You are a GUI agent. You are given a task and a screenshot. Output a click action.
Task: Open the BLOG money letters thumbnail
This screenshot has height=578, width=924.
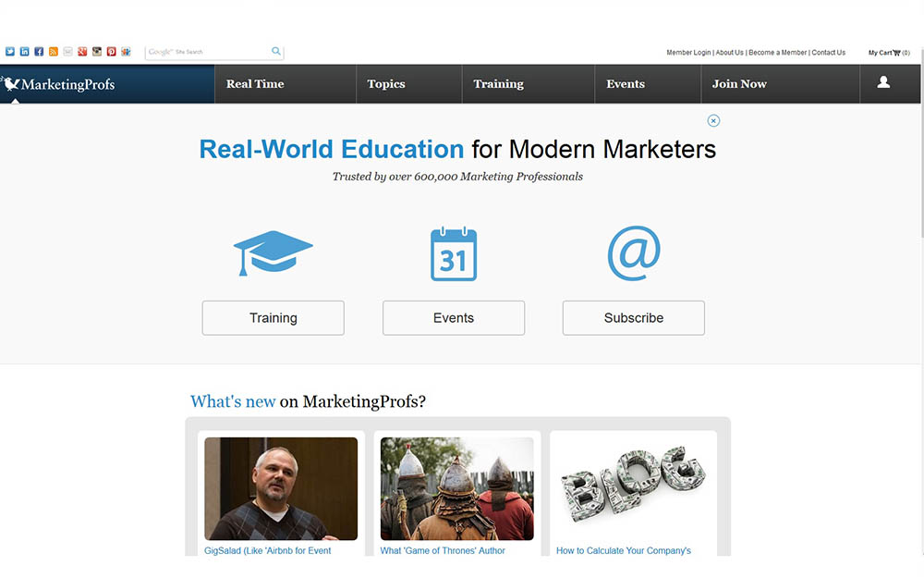click(634, 486)
